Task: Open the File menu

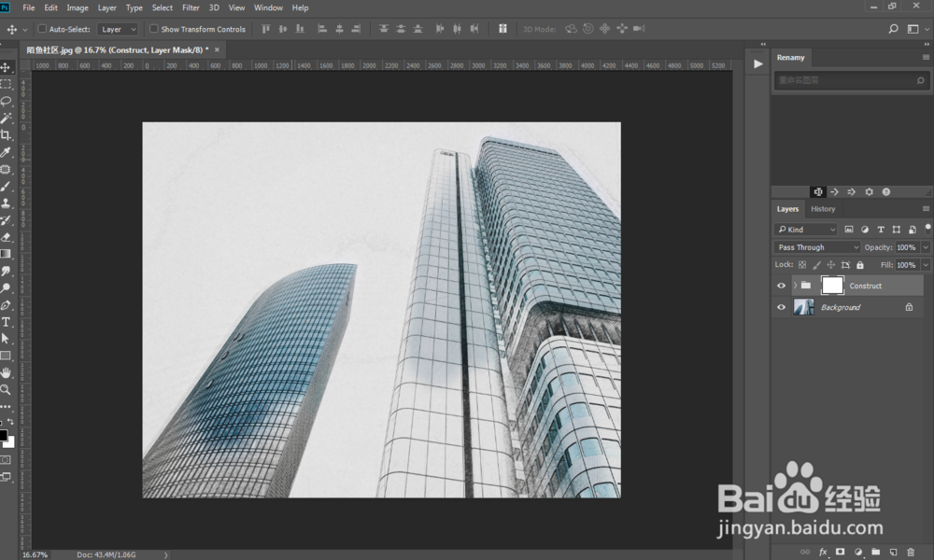Action: pos(29,7)
